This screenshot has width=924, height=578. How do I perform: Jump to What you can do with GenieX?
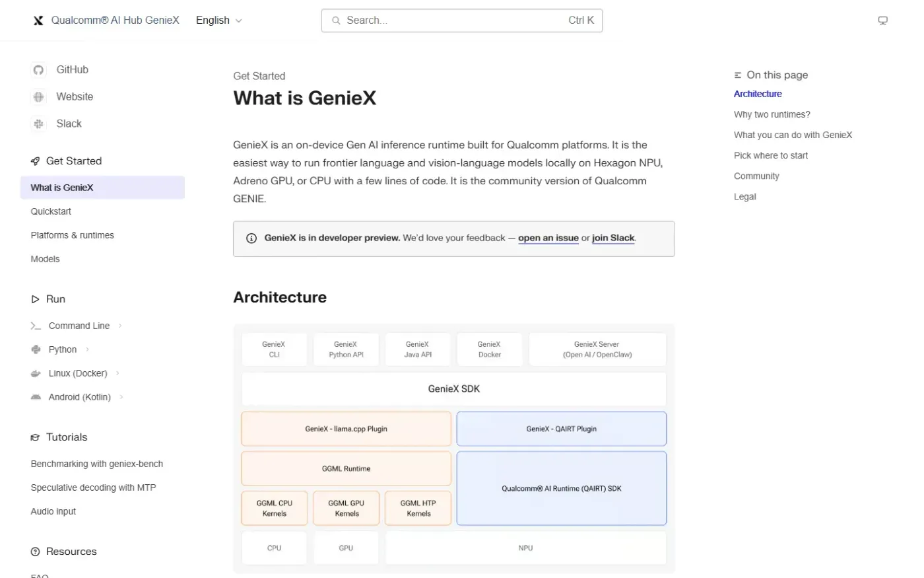[793, 135]
